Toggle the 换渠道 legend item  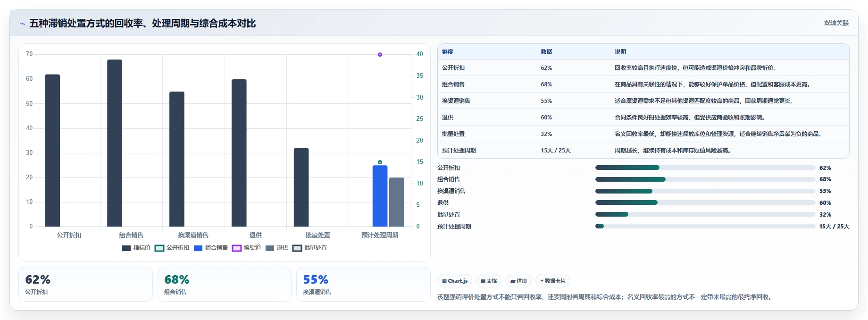(x=247, y=248)
